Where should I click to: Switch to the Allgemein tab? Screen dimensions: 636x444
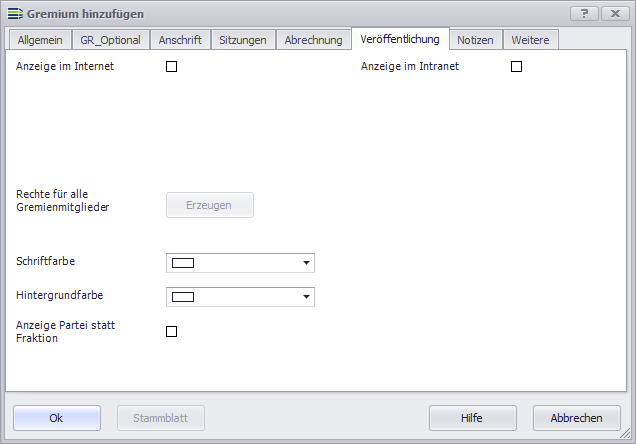pyautogui.click(x=40, y=40)
